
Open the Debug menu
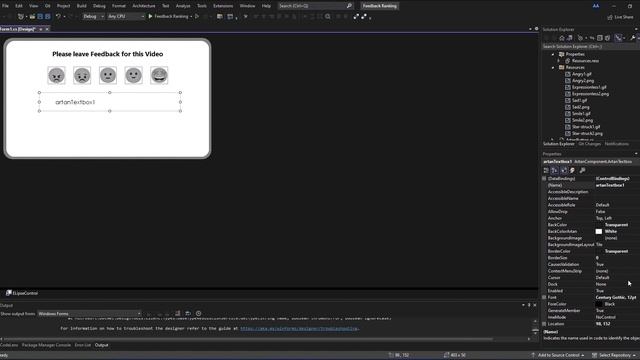[x=99, y=6]
